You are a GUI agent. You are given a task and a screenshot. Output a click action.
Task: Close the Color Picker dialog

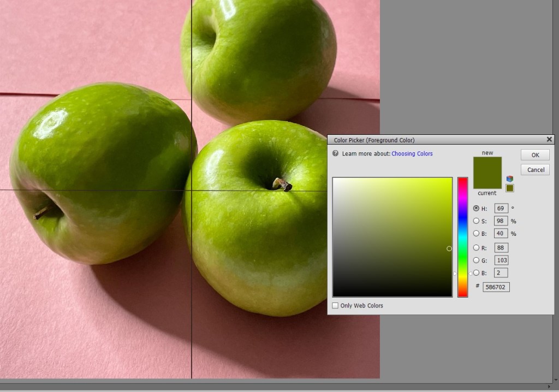point(549,140)
